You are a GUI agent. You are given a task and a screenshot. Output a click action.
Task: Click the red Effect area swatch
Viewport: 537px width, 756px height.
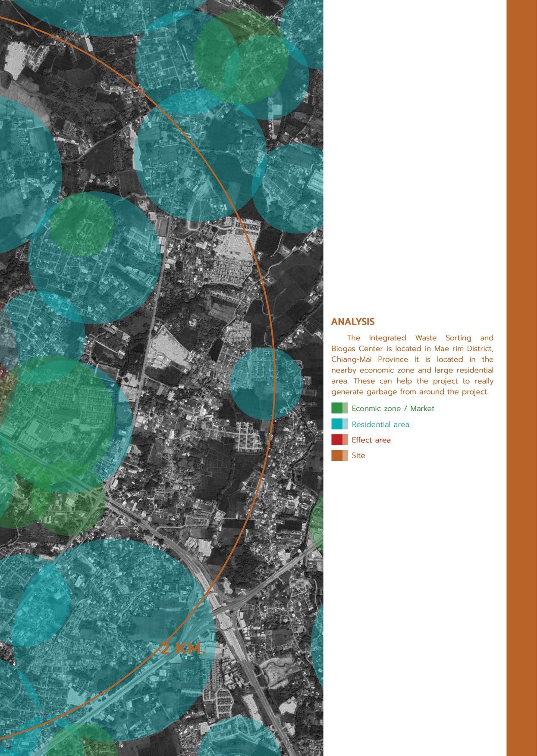click(339, 440)
